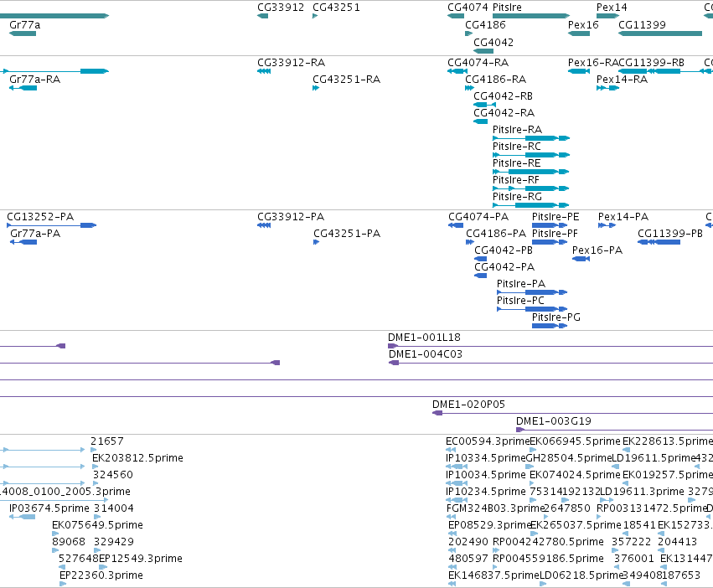The height and width of the screenshot is (588, 713).
Task: Click the CG4042-PB protein feature
Action: [481, 259]
